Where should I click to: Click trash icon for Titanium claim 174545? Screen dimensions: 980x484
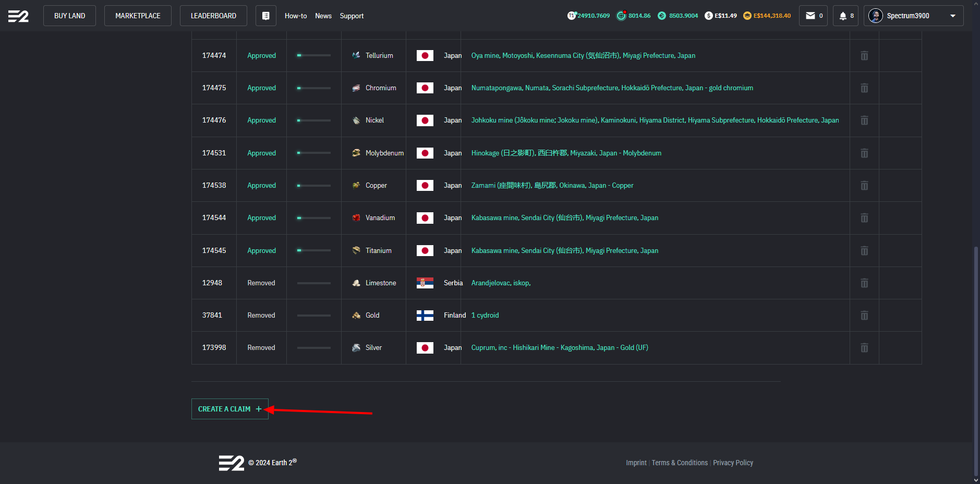pyautogui.click(x=864, y=250)
